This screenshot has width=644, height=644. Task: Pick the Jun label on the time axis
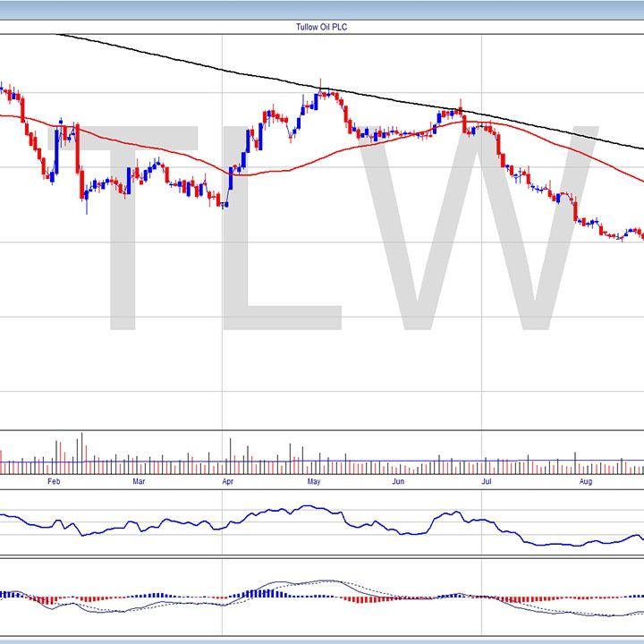pos(399,482)
